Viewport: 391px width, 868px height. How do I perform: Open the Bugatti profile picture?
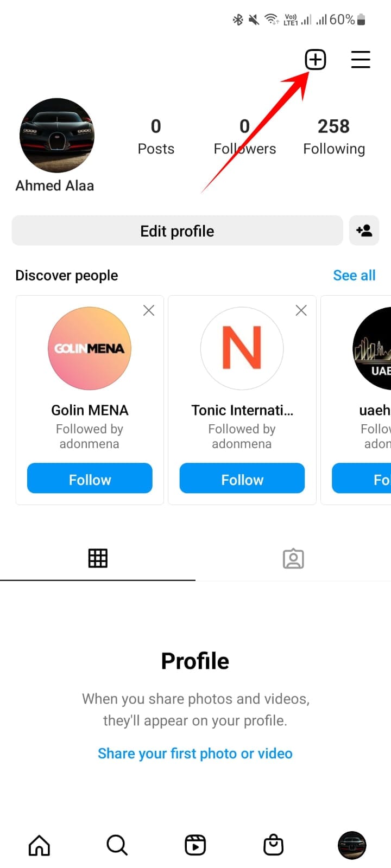click(x=57, y=136)
